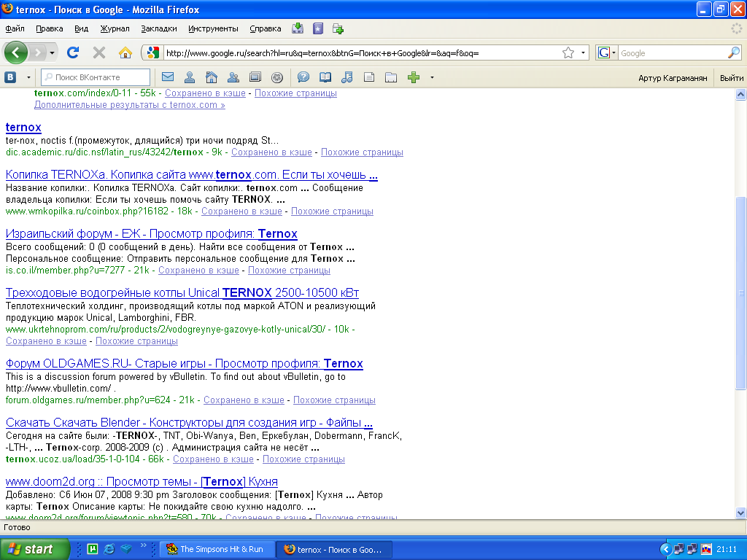Focus the Поиск ВКонтакте search field
The image size is (747, 560).
[x=96, y=77]
